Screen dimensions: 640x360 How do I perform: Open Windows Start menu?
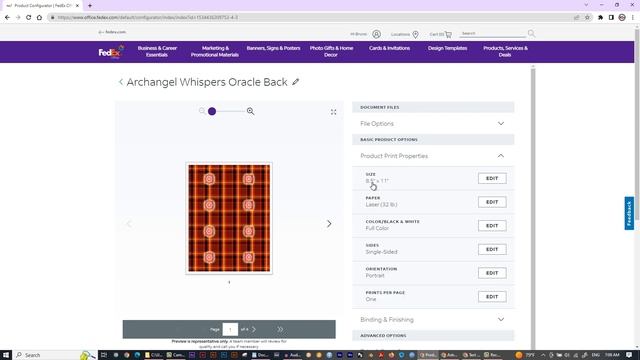coord(6,355)
